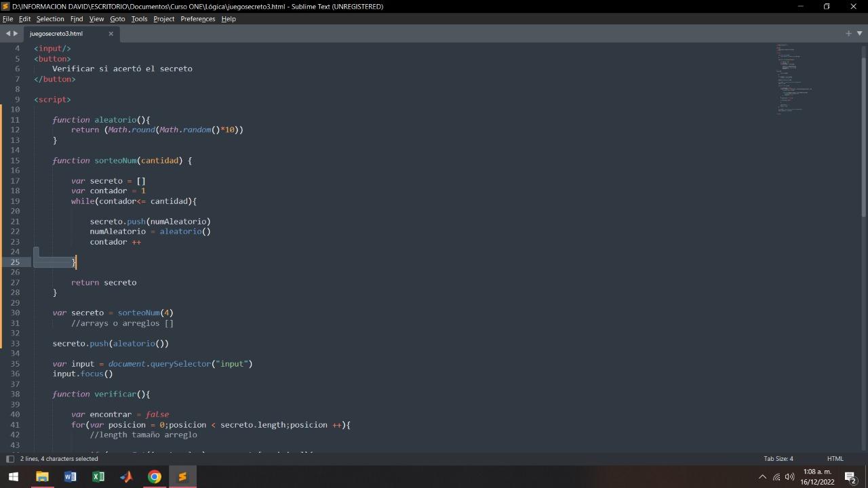Open the Edit menu
The width and height of the screenshot is (868, 488).
tap(24, 19)
